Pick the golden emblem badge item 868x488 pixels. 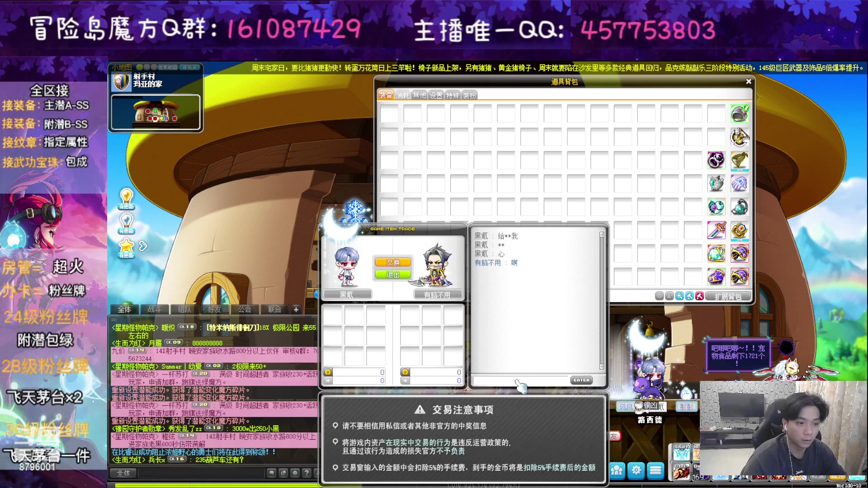pyautogui.click(x=740, y=230)
